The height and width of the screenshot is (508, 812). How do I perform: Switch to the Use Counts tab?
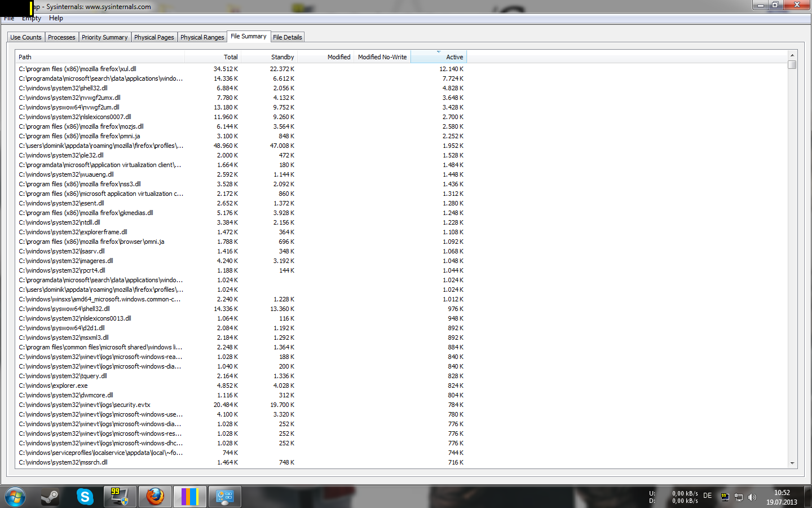click(26, 37)
